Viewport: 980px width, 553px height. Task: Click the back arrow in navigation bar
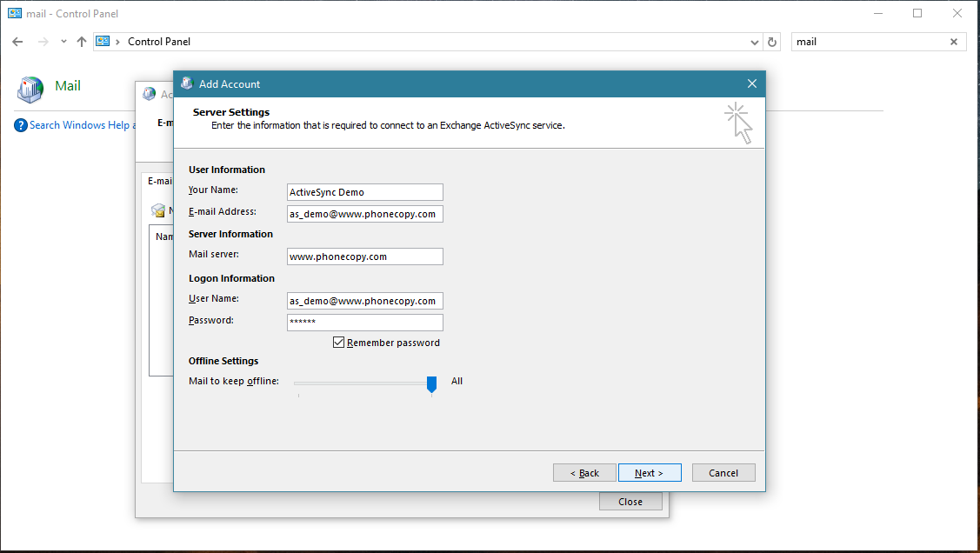tap(18, 42)
